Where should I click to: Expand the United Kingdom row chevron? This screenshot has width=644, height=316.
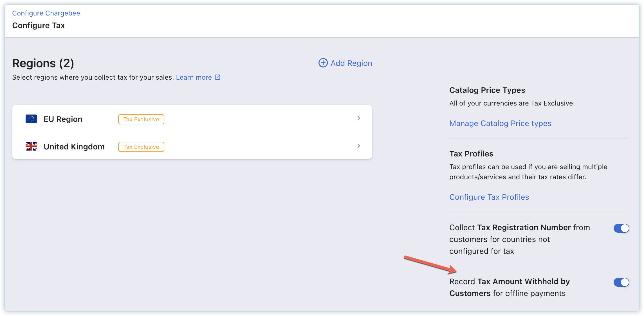[358, 146]
